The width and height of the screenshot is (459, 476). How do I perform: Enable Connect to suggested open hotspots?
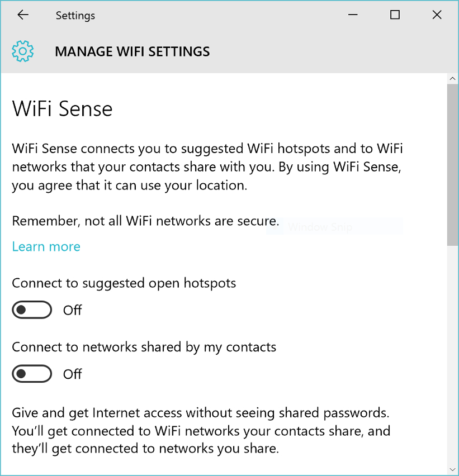pyautogui.click(x=32, y=310)
